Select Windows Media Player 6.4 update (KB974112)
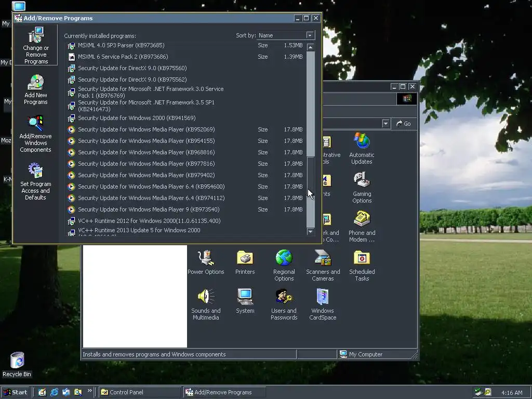The image size is (532, 399). click(185, 198)
